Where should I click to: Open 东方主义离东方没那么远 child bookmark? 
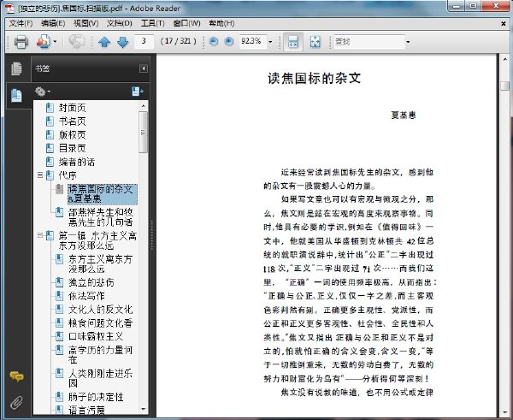point(100,263)
